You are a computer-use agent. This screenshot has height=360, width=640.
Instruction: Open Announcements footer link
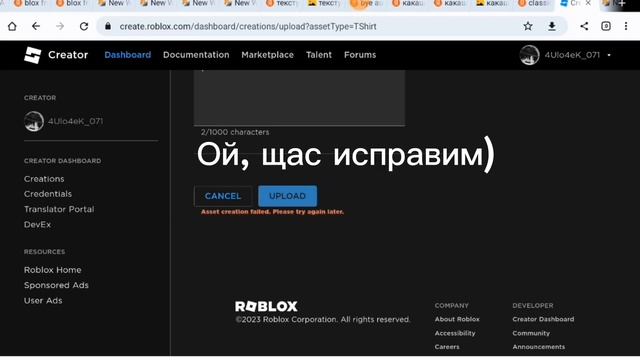point(539,347)
